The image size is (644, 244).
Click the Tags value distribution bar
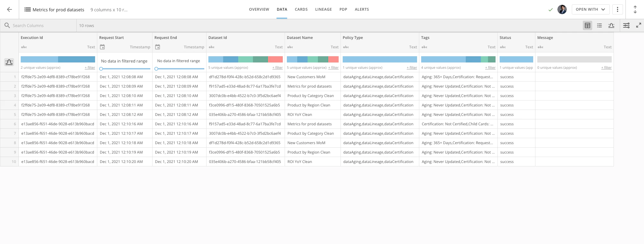point(458,59)
